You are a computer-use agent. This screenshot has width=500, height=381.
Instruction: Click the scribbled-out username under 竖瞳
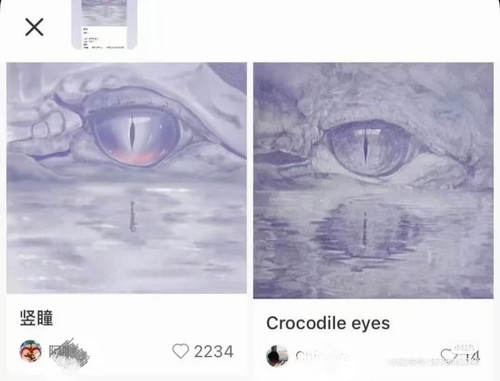69,352
